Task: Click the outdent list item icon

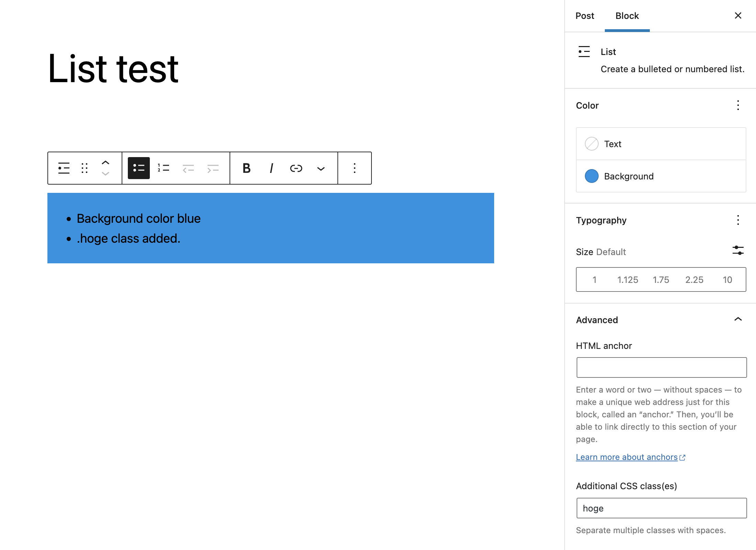Action: click(x=188, y=168)
